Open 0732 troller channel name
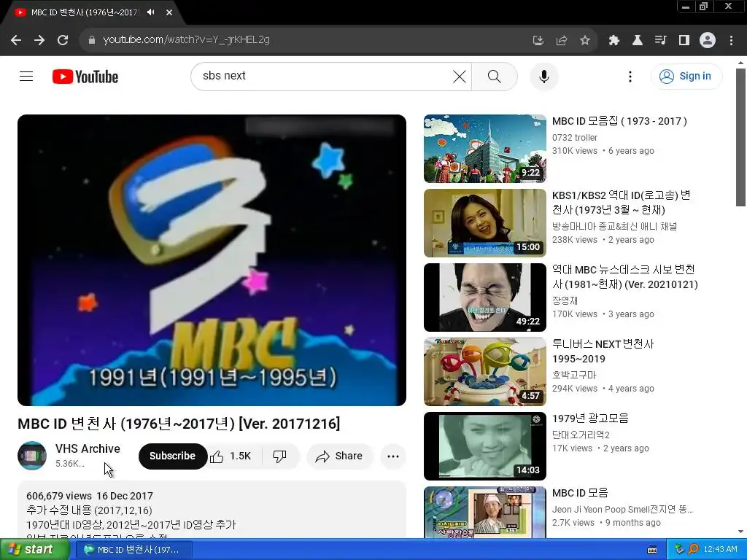 tap(575, 138)
